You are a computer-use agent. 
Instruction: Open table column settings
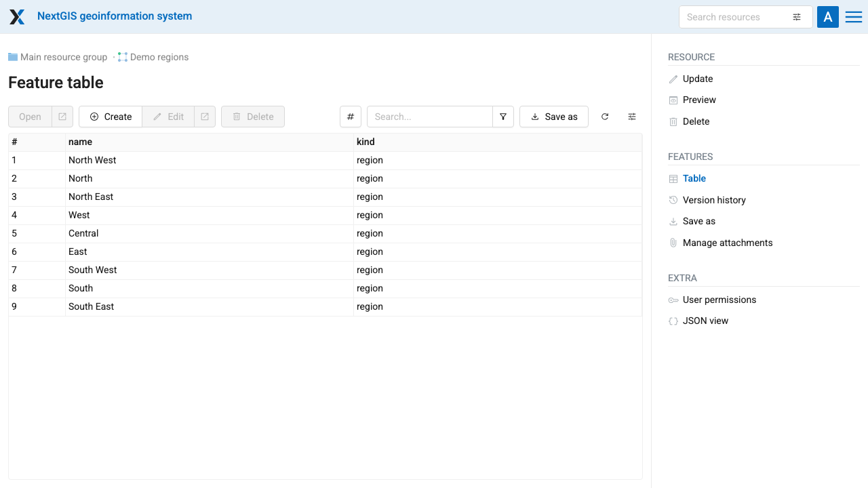click(x=632, y=117)
